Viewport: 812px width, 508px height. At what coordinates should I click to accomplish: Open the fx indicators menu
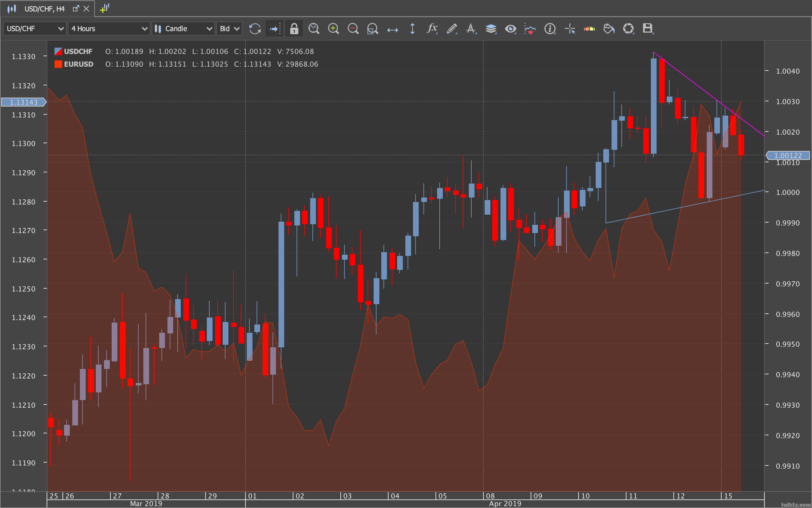pyautogui.click(x=432, y=29)
